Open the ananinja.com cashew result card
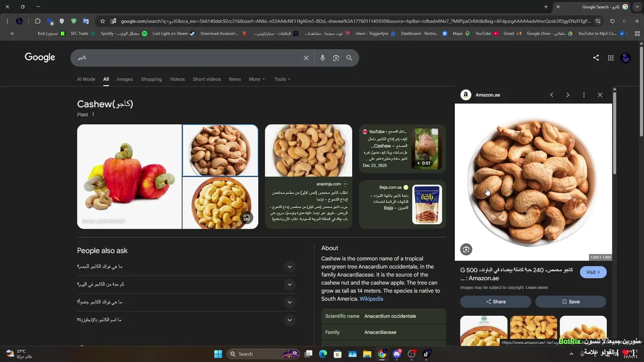The height and width of the screenshot is (362, 644). (308, 176)
